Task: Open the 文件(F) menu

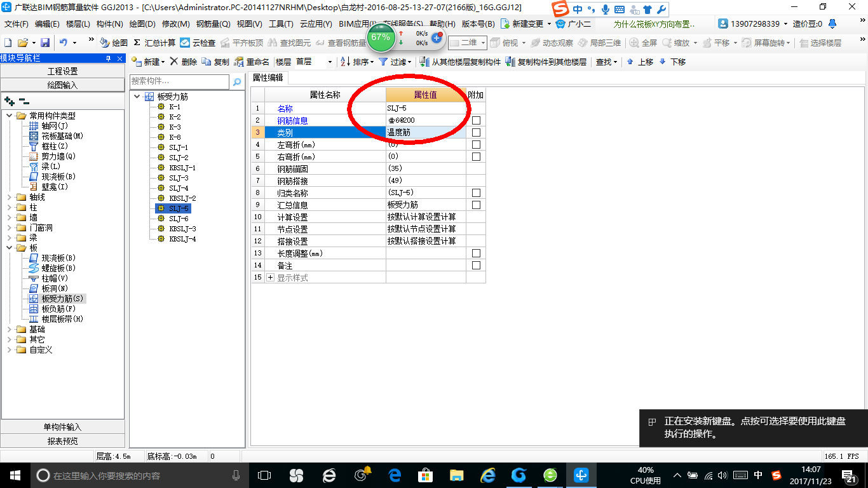Action: pyautogui.click(x=17, y=24)
